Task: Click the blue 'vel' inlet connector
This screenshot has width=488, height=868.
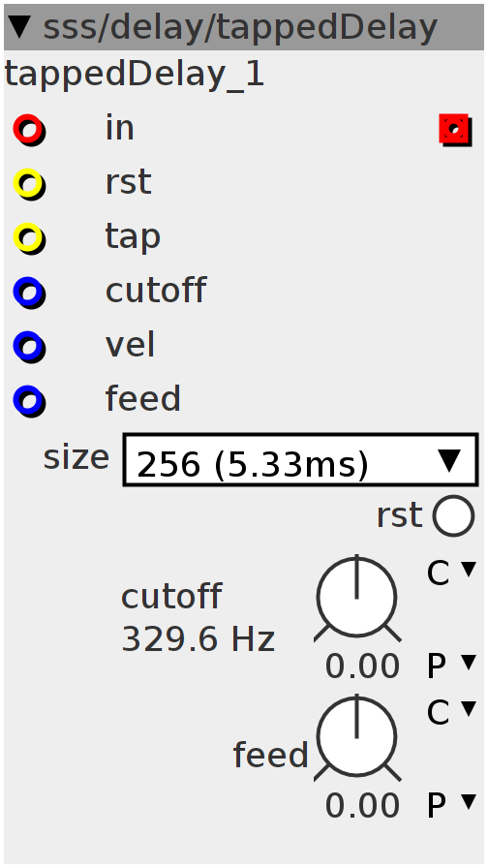Action: pyautogui.click(x=29, y=347)
